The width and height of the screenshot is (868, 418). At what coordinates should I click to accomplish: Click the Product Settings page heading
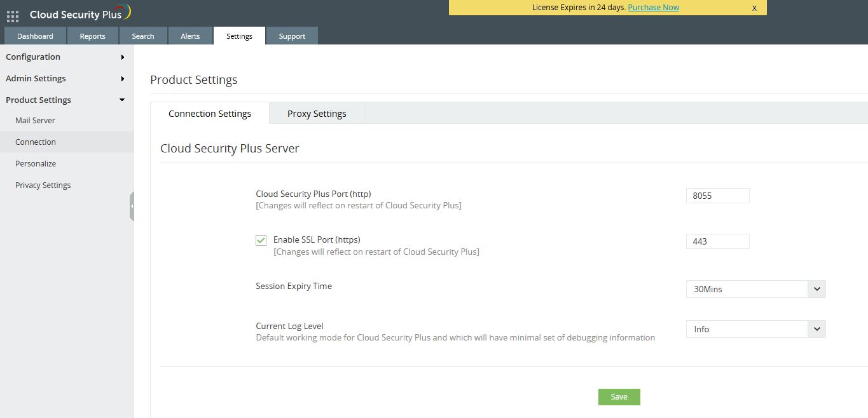point(194,80)
